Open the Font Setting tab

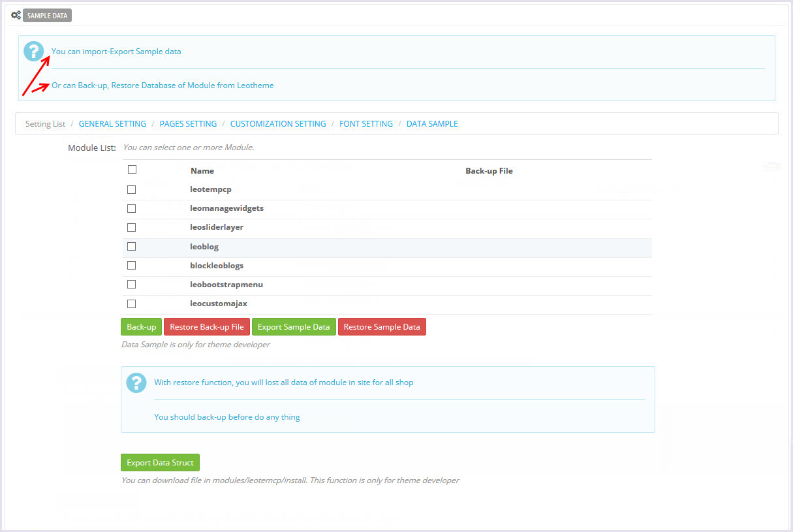[x=366, y=124]
